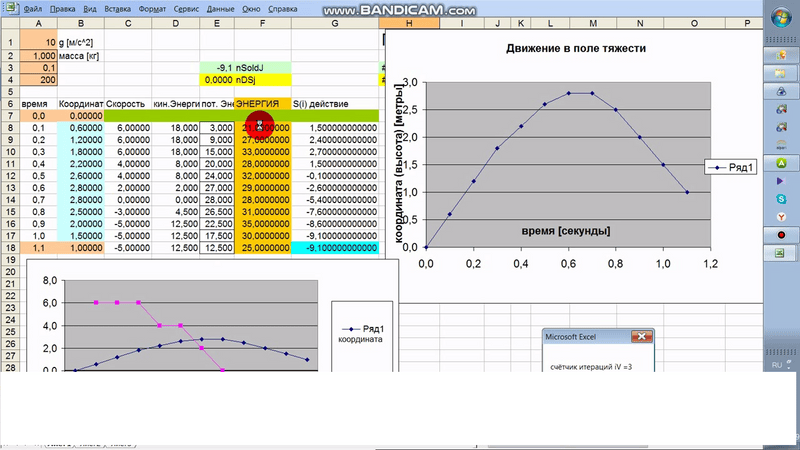Select the row 18 header
Image resolution: width=800 pixels, height=450 pixels.
point(10,246)
